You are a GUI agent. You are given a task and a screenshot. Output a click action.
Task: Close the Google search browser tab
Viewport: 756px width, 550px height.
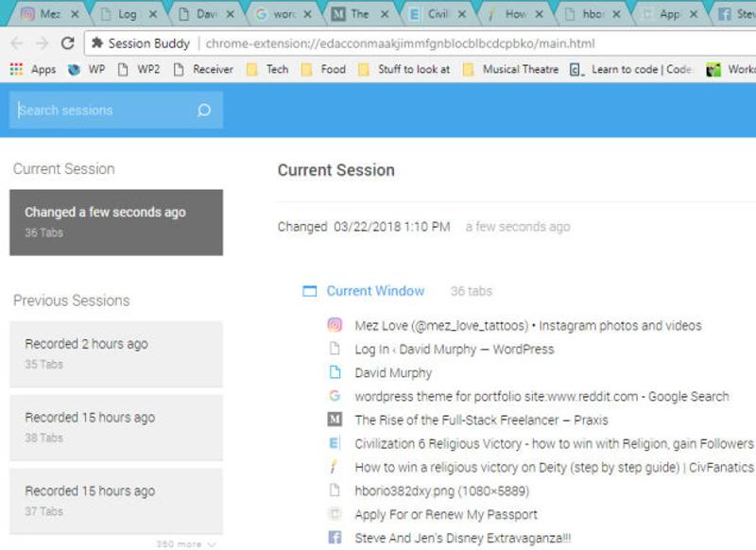coord(307,14)
